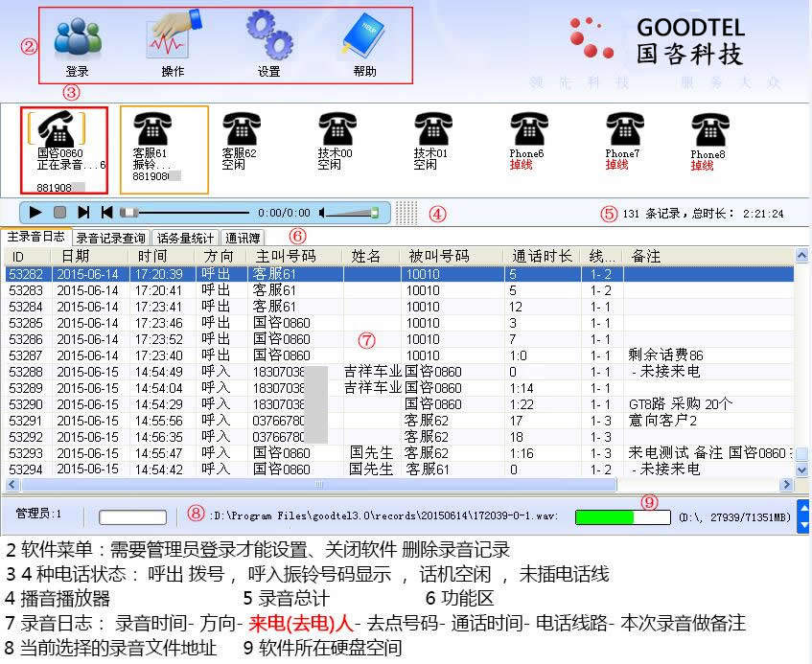Select log row ID 53286
Viewport: 812px width, 664px height.
click(x=399, y=339)
